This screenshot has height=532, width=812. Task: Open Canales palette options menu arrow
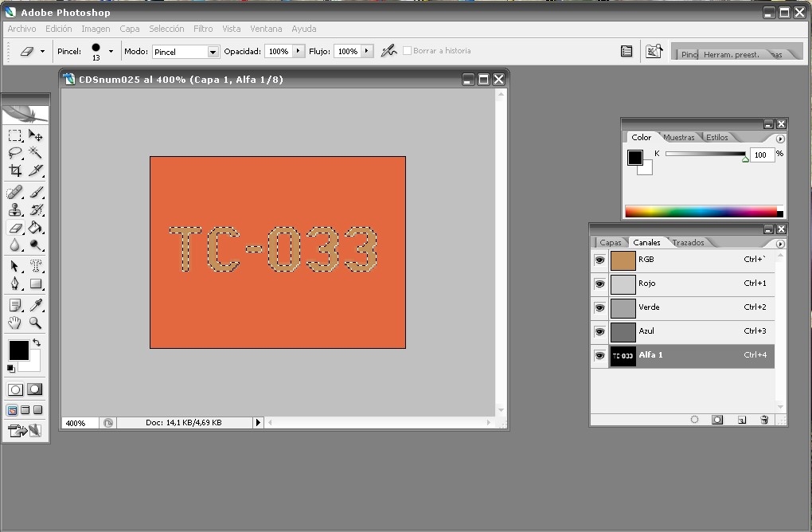[x=780, y=244]
